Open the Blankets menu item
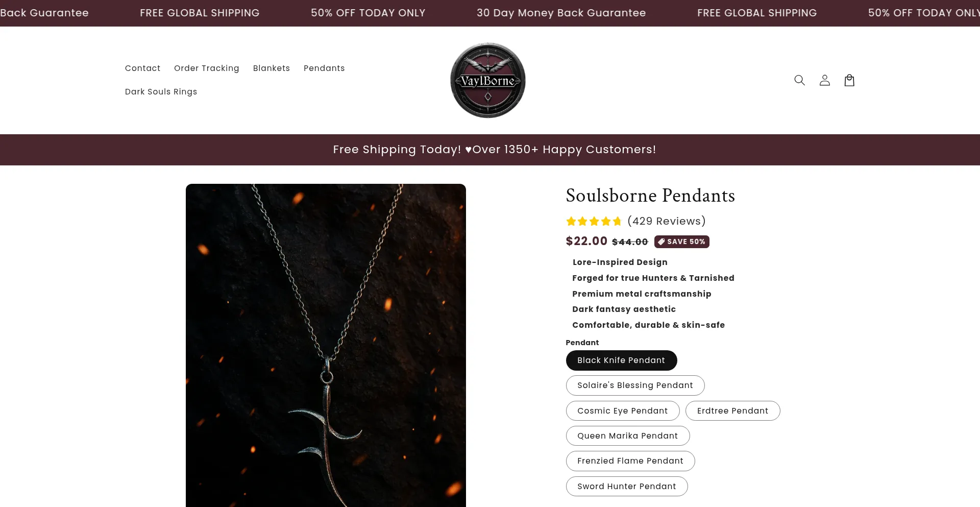The width and height of the screenshot is (980, 507). (x=271, y=68)
